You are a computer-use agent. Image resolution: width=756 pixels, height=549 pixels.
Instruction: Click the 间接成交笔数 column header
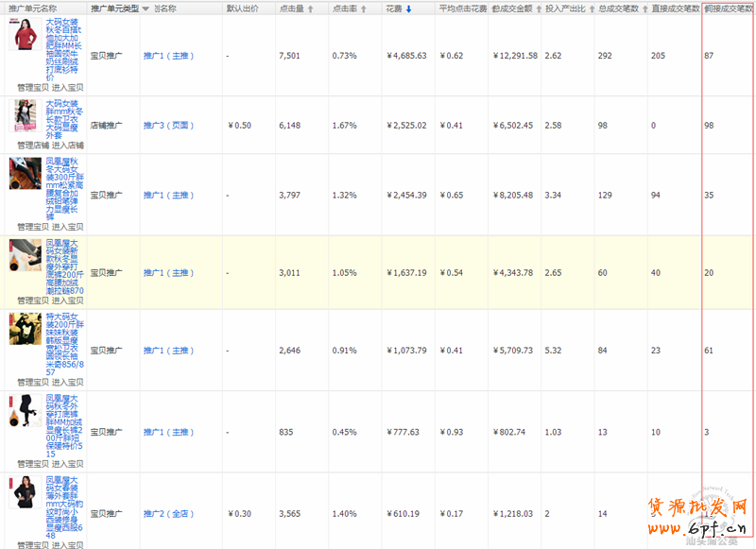coord(728,9)
